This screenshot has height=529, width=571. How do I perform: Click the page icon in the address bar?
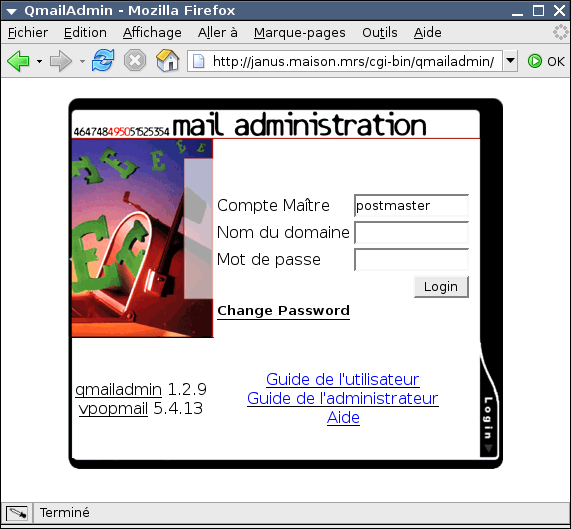click(x=198, y=61)
